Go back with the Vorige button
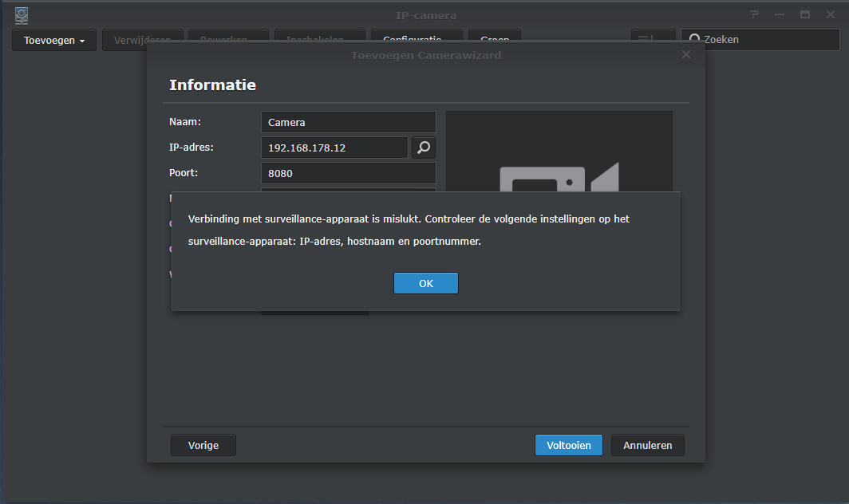This screenshot has width=849, height=504. (203, 445)
